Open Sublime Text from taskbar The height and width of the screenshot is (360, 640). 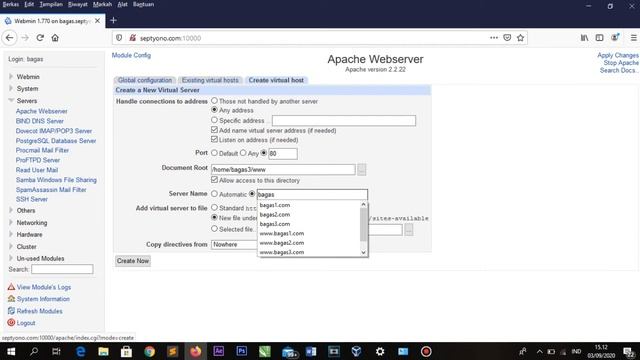(x=173, y=351)
